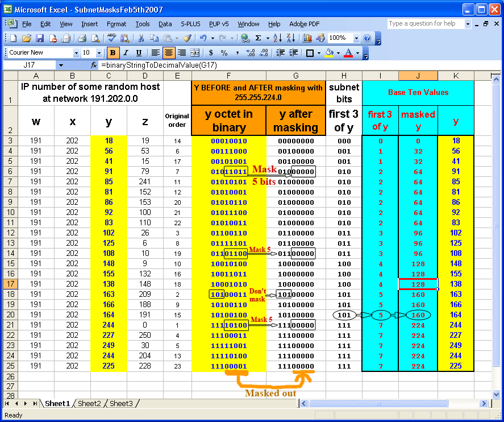This screenshot has width=504, height=422.
Task: Toggle bold formatting off
Action: click(x=113, y=53)
